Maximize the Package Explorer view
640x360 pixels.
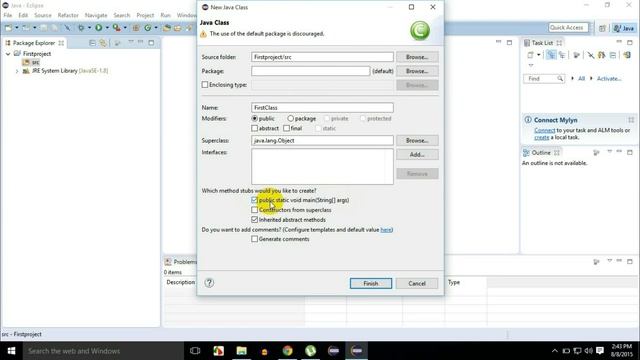151,42
